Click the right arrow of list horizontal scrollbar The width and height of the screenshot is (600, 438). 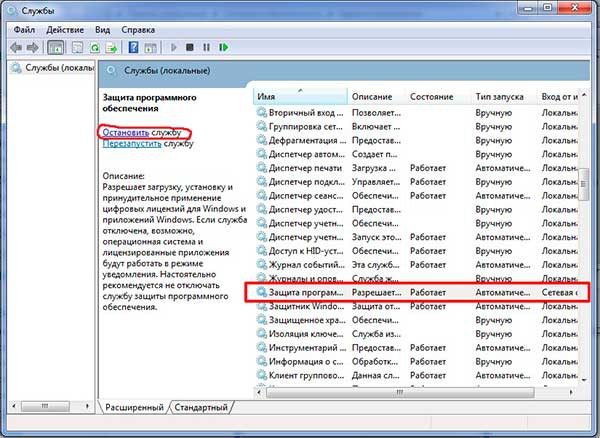571,392
